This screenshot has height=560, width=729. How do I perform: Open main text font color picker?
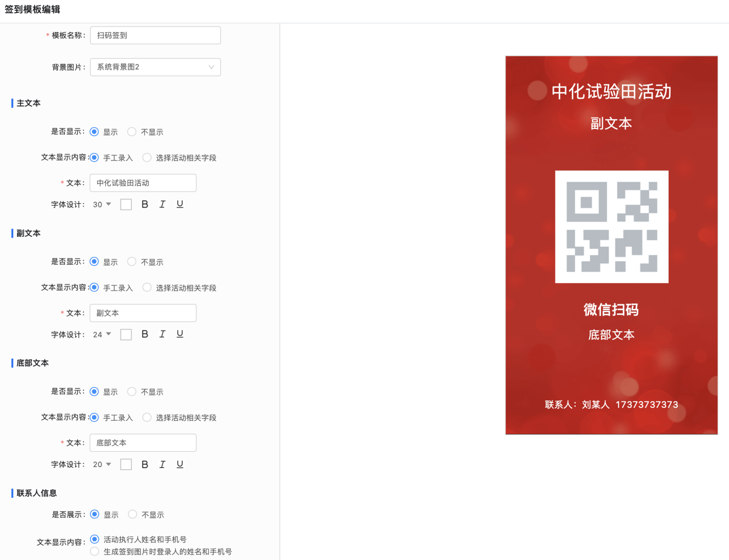point(126,205)
